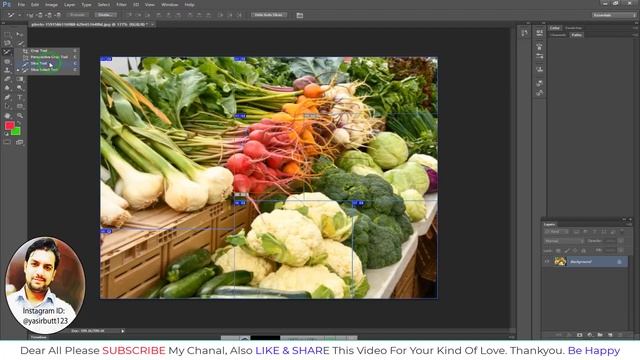Image resolution: width=640 pixels, height=360 pixels.
Task: Create a new layer group
Action: (x=600, y=335)
